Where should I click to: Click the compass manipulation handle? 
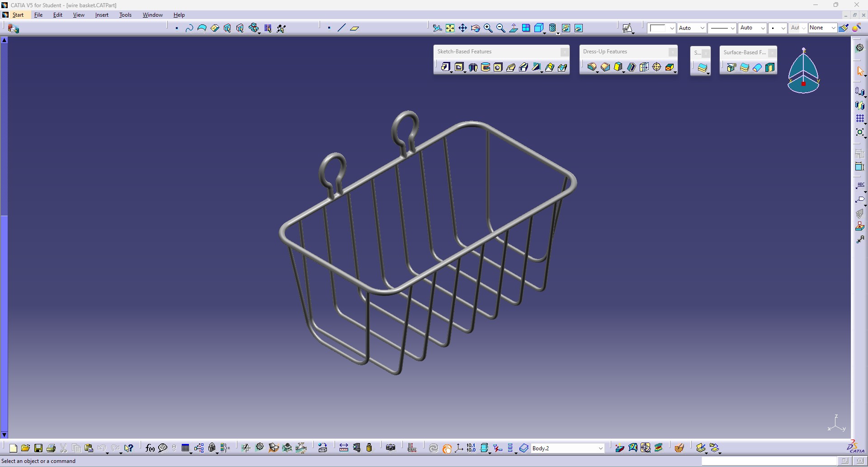tap(803, 84)
